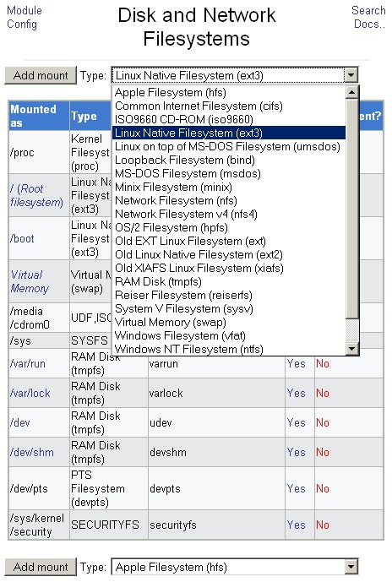Click Yes in the devshm row
This screenshot has height=582, width=392.
click(x=296, y=453)
